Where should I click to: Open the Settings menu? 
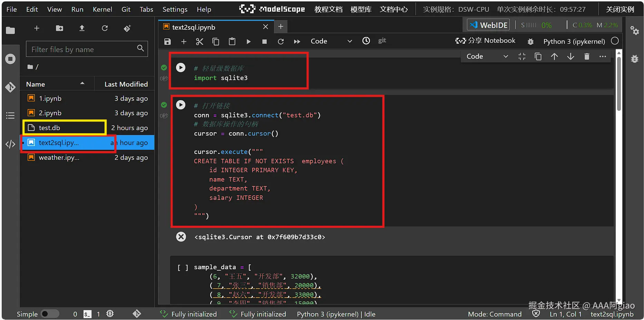click(175, 9)
